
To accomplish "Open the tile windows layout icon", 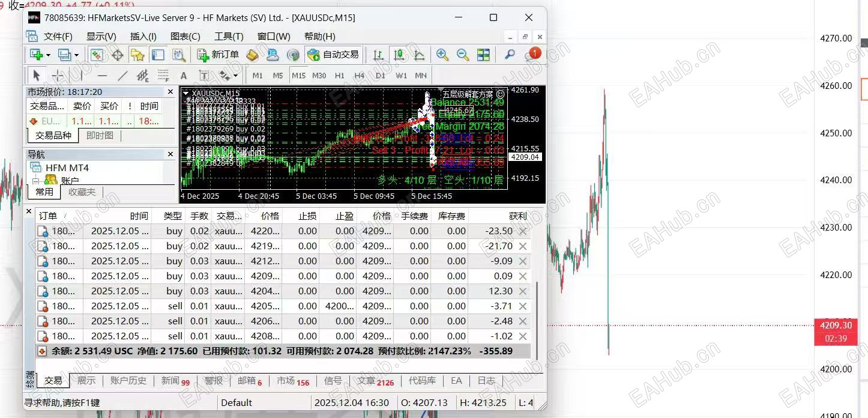I will (x=483, y=55).
